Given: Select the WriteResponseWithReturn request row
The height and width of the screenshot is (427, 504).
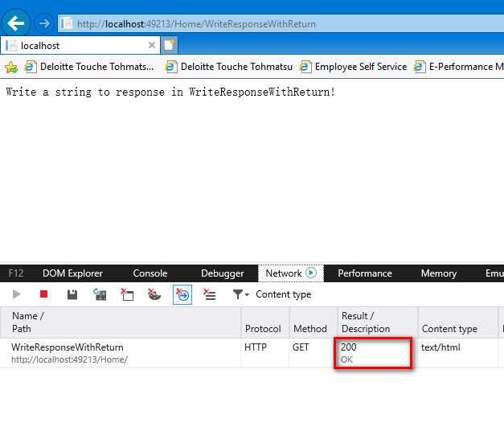Looking at the screenshot, I should point(252,353).
